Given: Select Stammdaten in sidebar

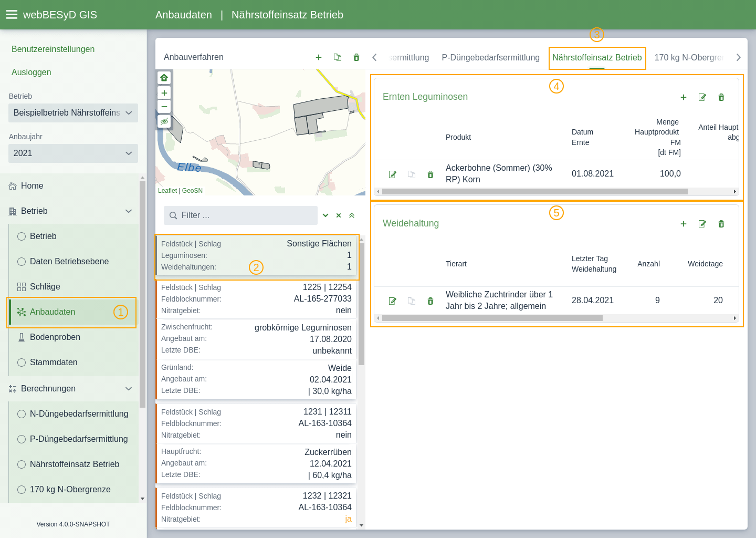Looking at the screenshot, I should (73, 363).
